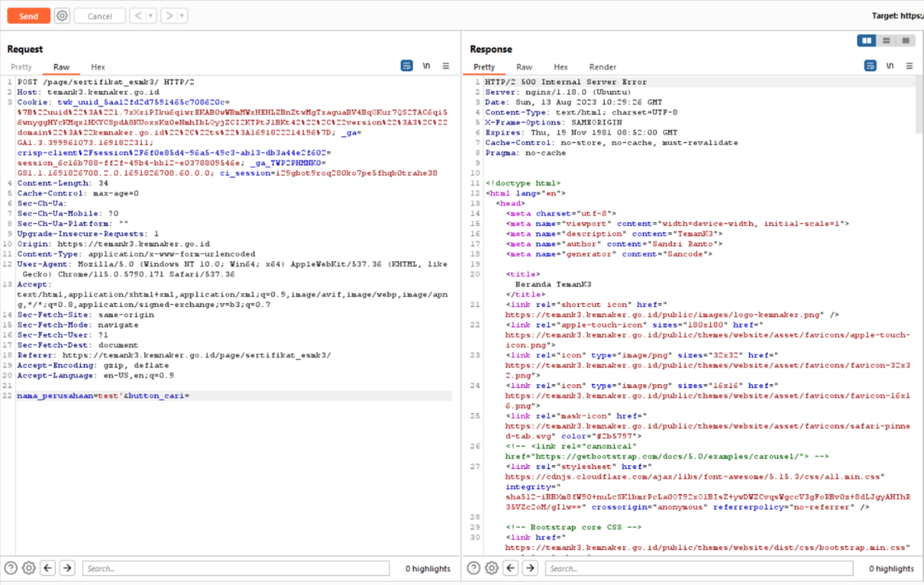Click the Request search help icon
The image size is (924, 585).
click(11, 568)
